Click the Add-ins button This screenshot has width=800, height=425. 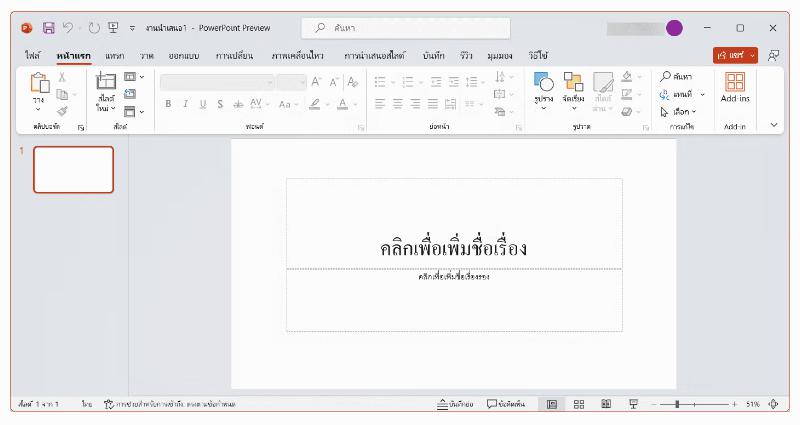click(x=735, y=87)
